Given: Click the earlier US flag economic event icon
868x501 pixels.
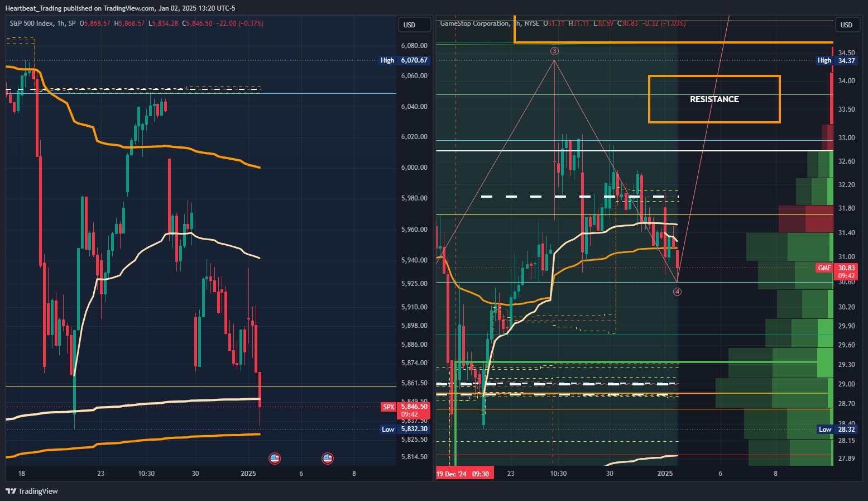Looking at the screenshot, I should pyautogui.click(x=274, y=459).
